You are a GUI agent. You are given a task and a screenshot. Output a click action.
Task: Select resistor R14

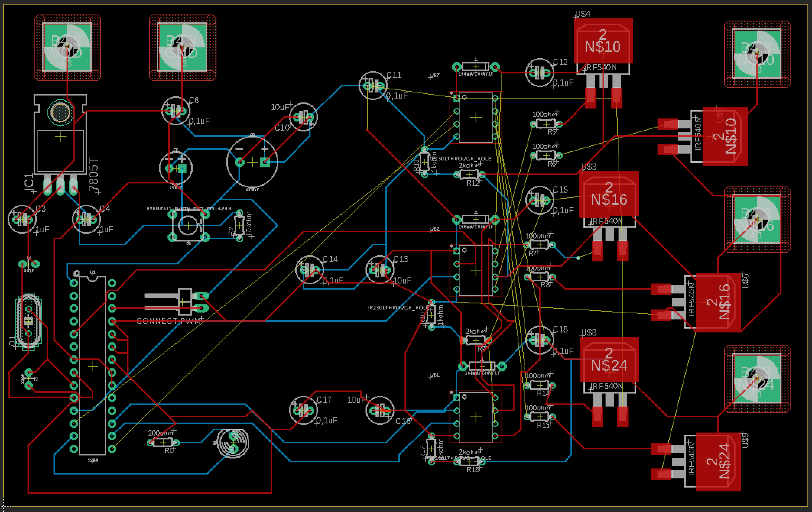tap(539, 385)
